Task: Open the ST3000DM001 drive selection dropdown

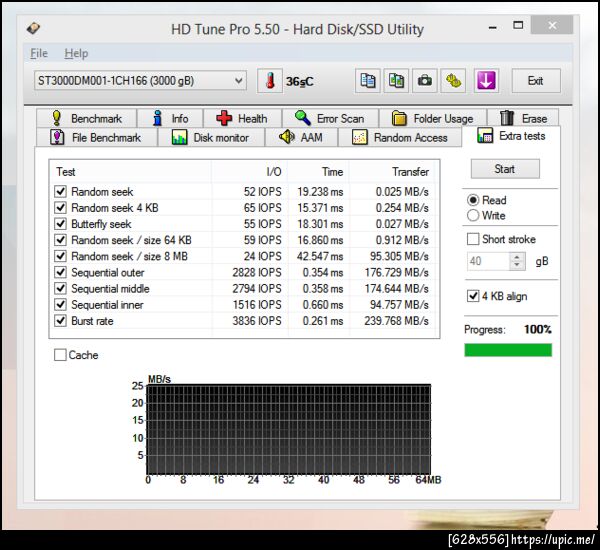Action: click(x=140, y=81)
